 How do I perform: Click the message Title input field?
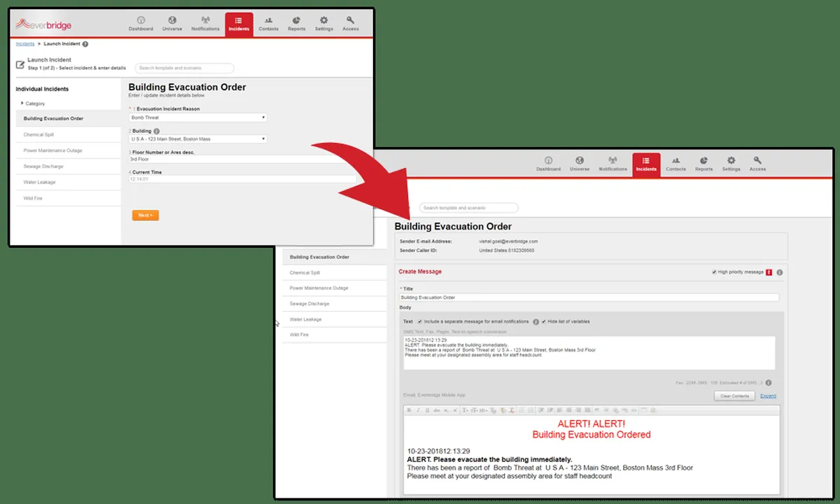589,297
